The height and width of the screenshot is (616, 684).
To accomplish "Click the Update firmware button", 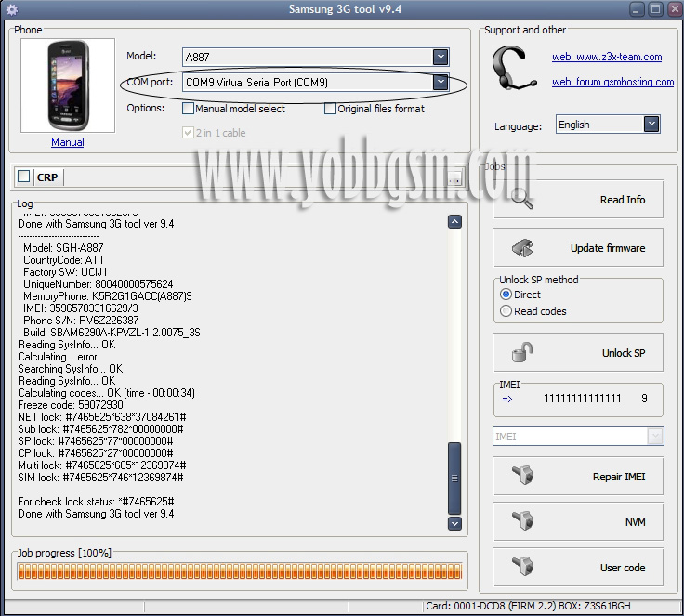I will pyautogui.click(x=578, y=248).
